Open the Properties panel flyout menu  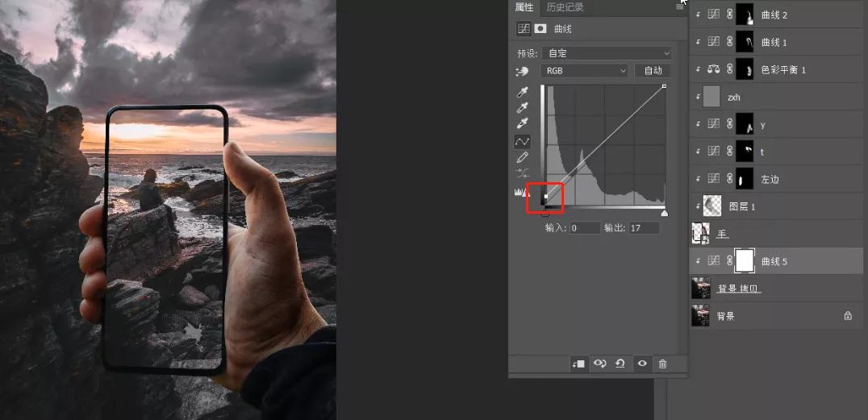click(x=679, y=6)
